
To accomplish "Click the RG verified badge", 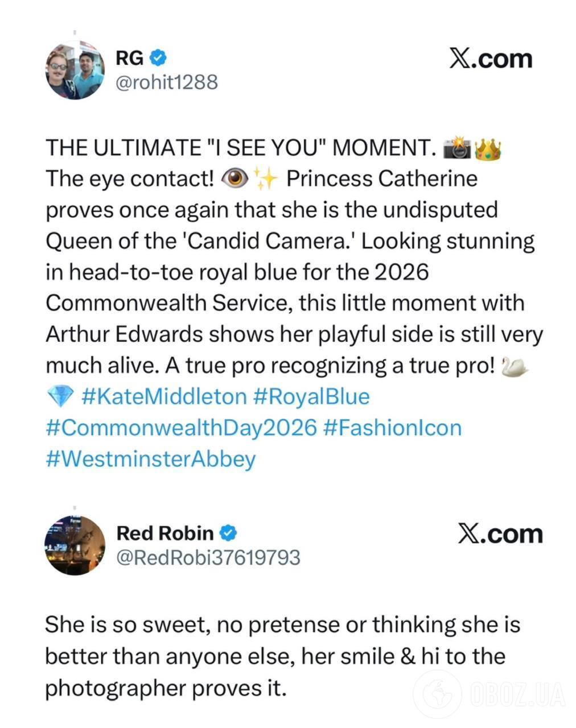I will coord(158,57).
